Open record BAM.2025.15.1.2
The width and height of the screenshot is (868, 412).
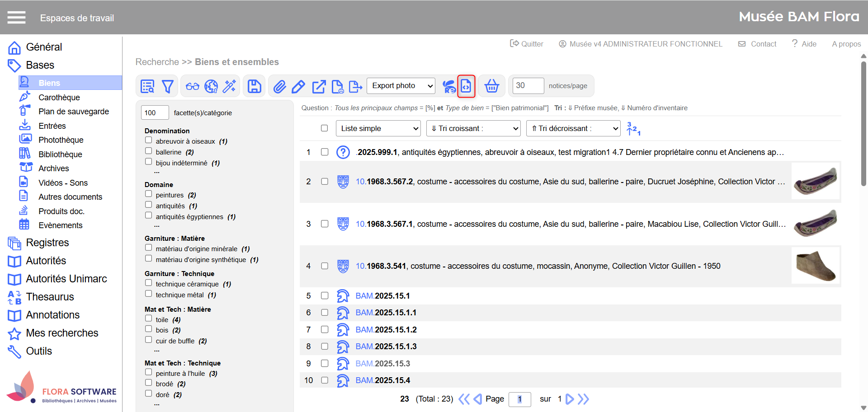386,330
